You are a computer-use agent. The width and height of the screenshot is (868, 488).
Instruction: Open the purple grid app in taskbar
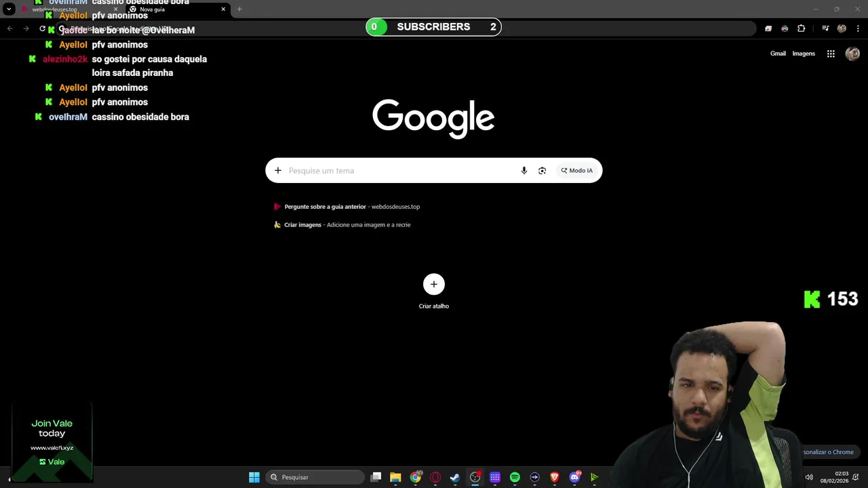pyautogui.click(x=495, y=477)
